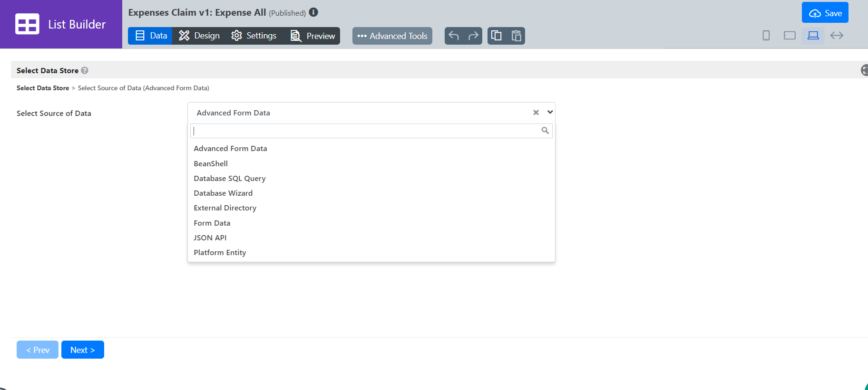The width and height of the screenshot is (868, 390).
Task: Choose External Directory option
Action: pyautogui.click(x=371, y=208)
